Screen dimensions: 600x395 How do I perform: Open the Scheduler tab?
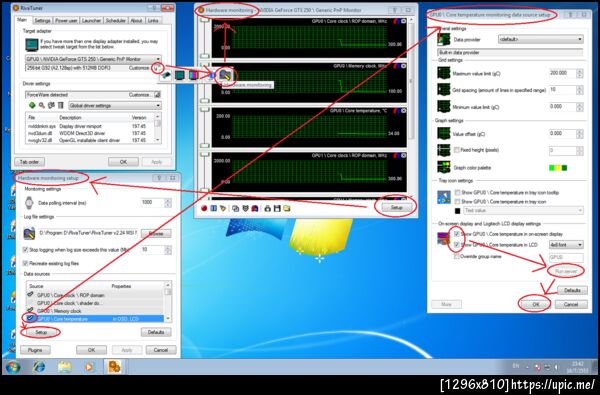click(116, 21)
